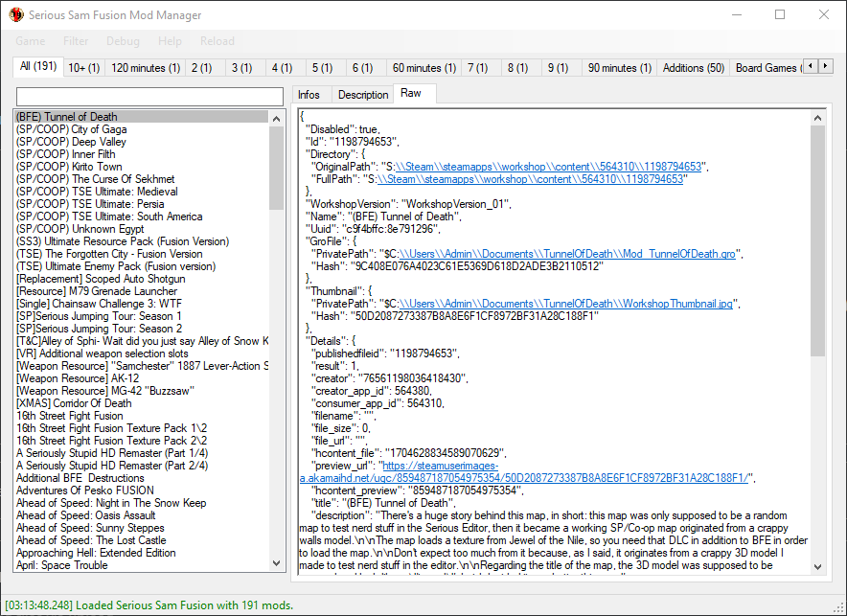Open the Filter menu
The image size is (847, 616).
tap(76, 41)
